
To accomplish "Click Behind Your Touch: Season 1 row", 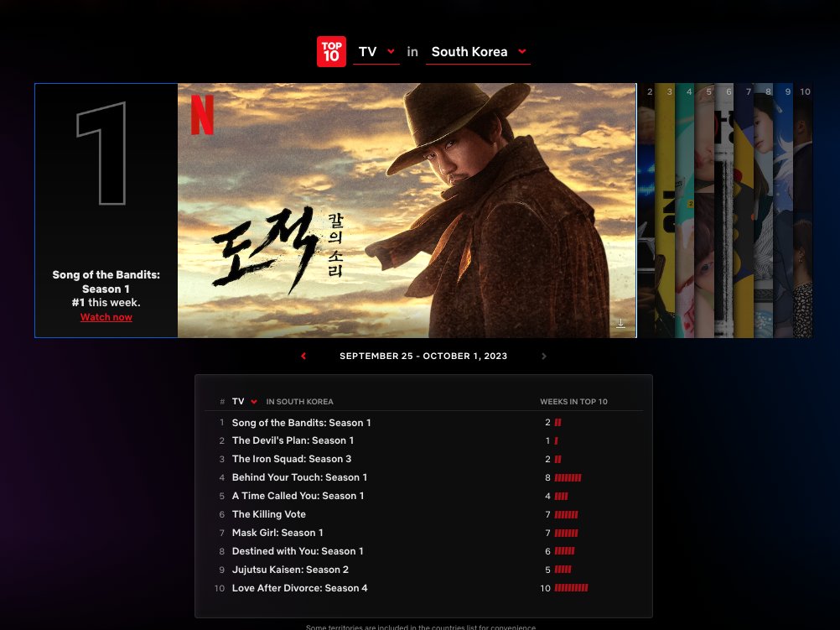I will pos(423,477).
